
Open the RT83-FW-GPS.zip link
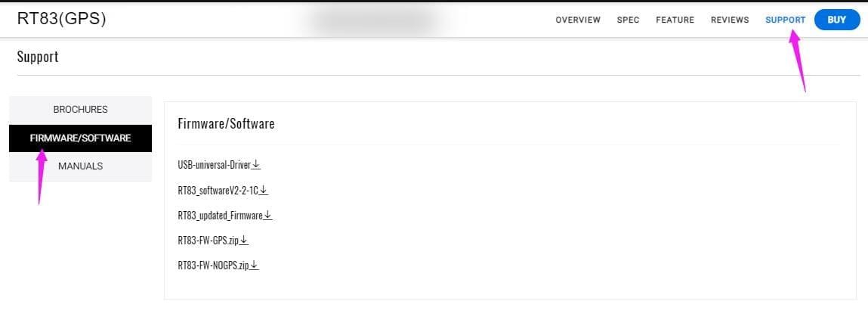coord(209,241)
